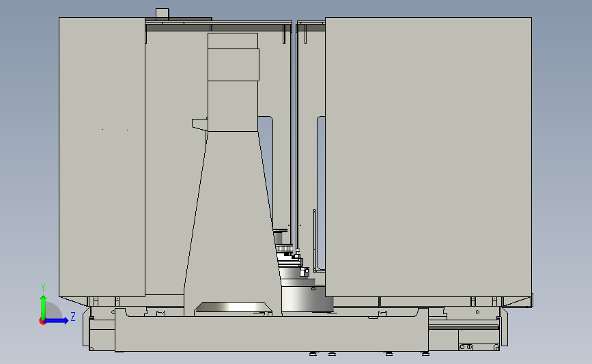The image size is (592, 364).
Task: Click the blue Z axis arrow of the triad
Action: coord(57,320)
